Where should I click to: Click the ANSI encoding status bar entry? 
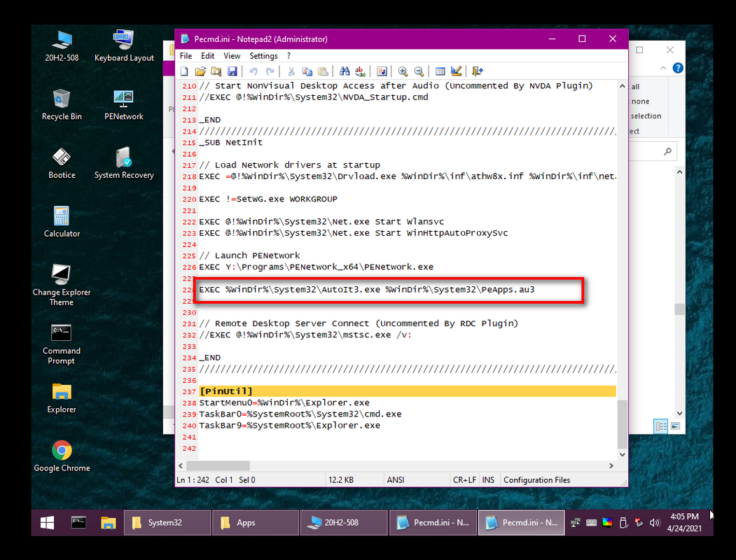pyautogui.click(x=396, y=479)
